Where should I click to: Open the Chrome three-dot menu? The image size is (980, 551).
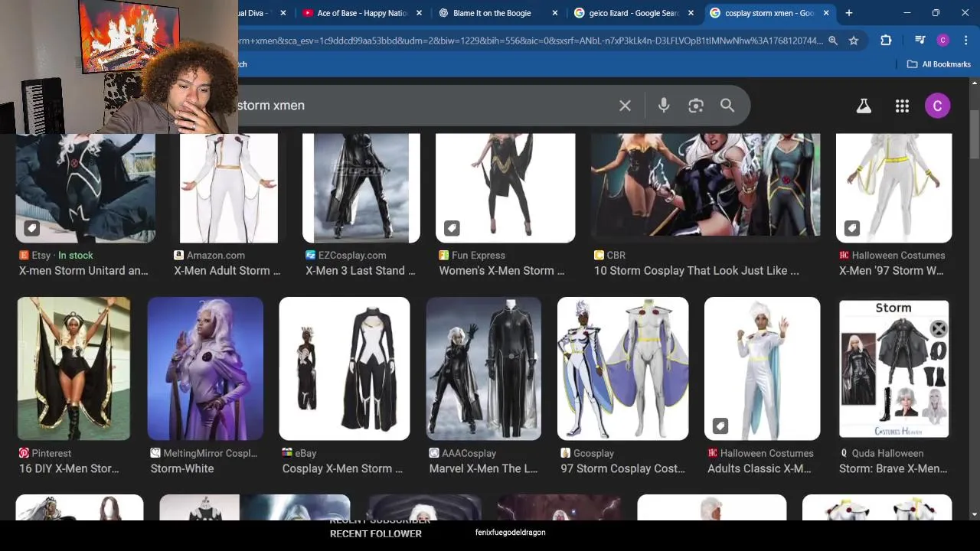pyautogui.click(x=965, y=41)
